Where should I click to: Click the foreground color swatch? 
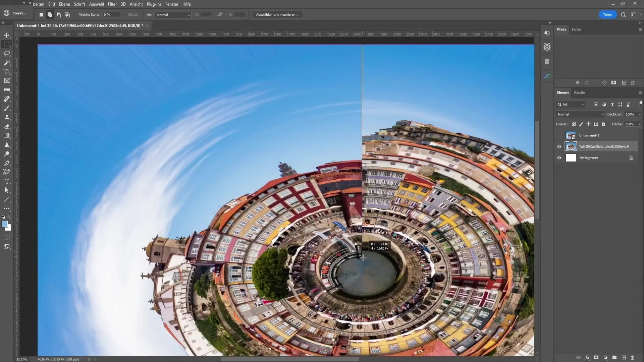click(5, 224)
